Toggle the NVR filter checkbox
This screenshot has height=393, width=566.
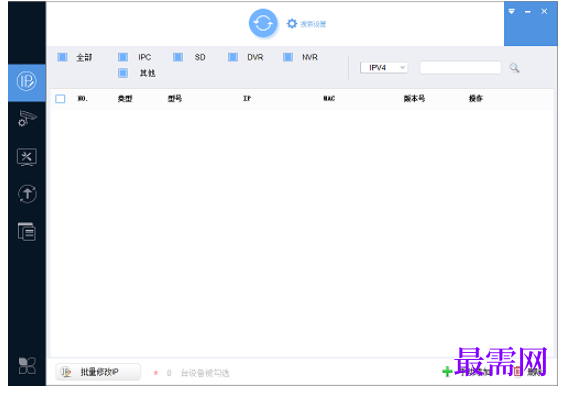point(288,57)
